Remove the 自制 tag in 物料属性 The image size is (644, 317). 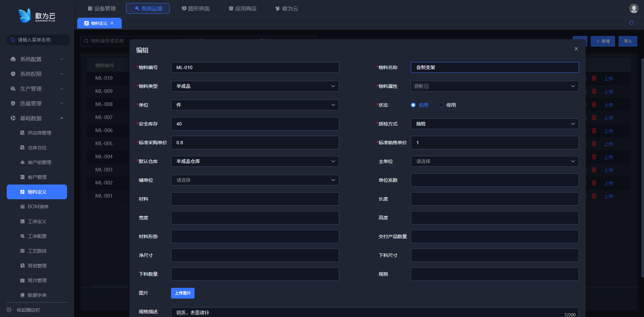(426, 86)
